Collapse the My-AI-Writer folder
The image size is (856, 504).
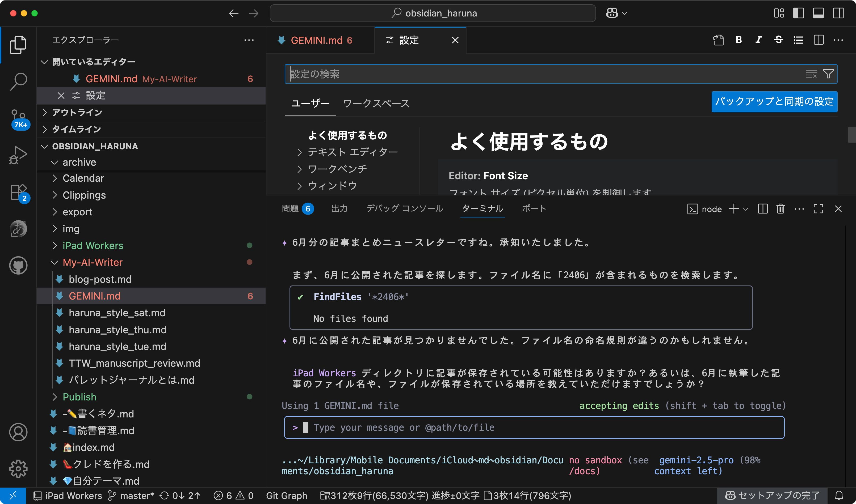(92, 262)
